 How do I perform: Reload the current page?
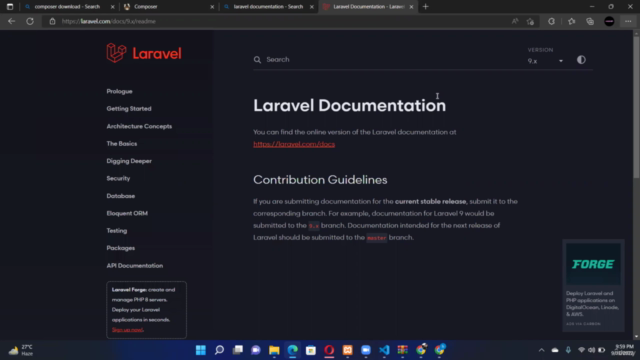[30, 21]
